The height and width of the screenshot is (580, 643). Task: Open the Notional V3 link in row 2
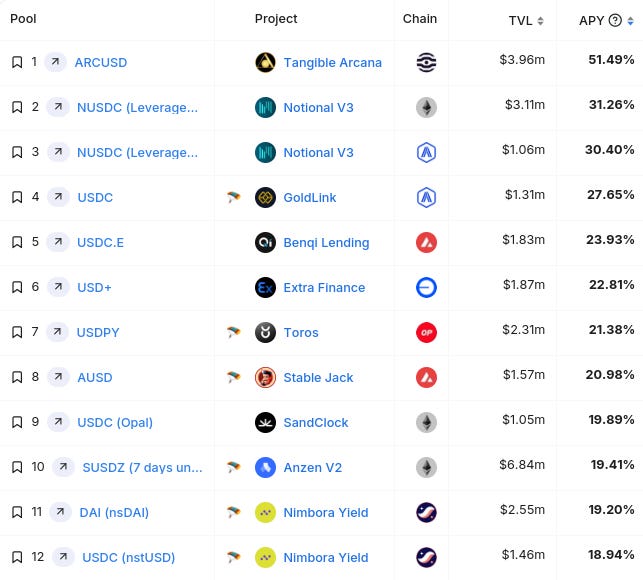tap(318, 107)
